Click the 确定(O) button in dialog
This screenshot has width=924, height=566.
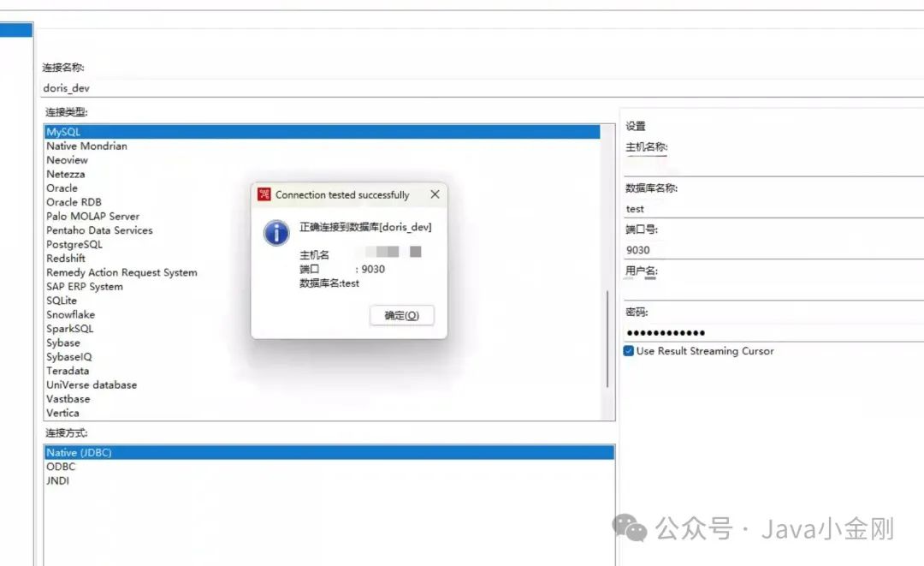402,315
